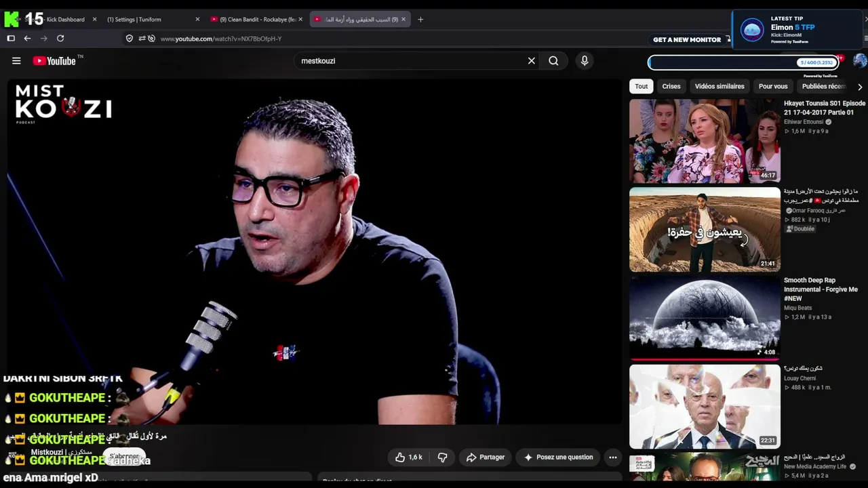Open the 22:31 president video thumbnail
The height and width of the screenshot is (488, 868).
[705, 407]
